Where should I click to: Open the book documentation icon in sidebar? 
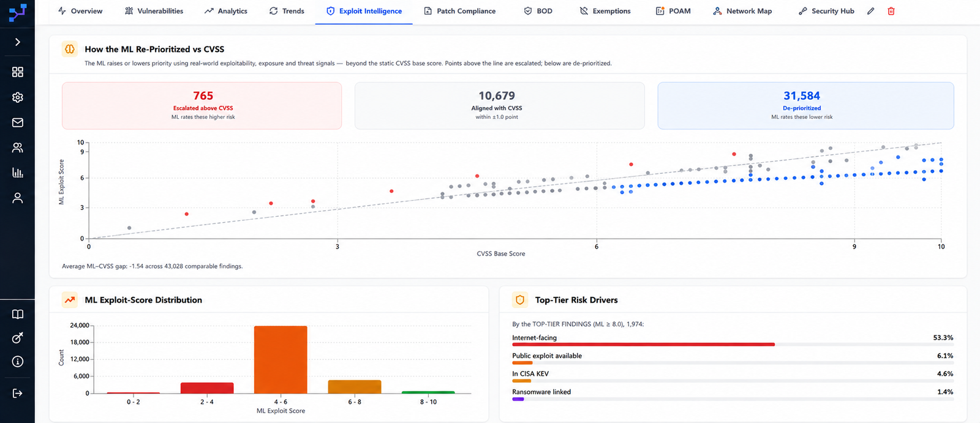click(18, 314)
